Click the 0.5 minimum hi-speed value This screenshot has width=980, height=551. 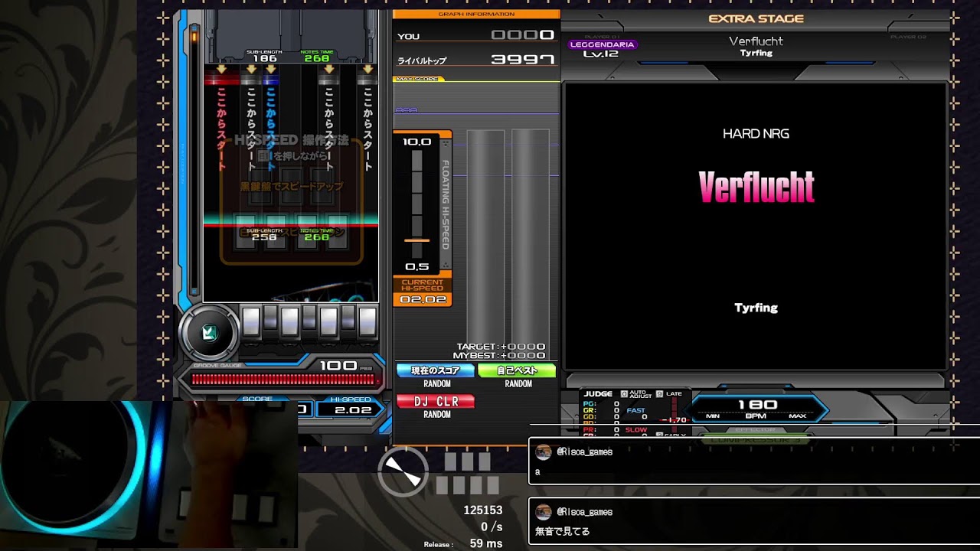tap(416, 267)
